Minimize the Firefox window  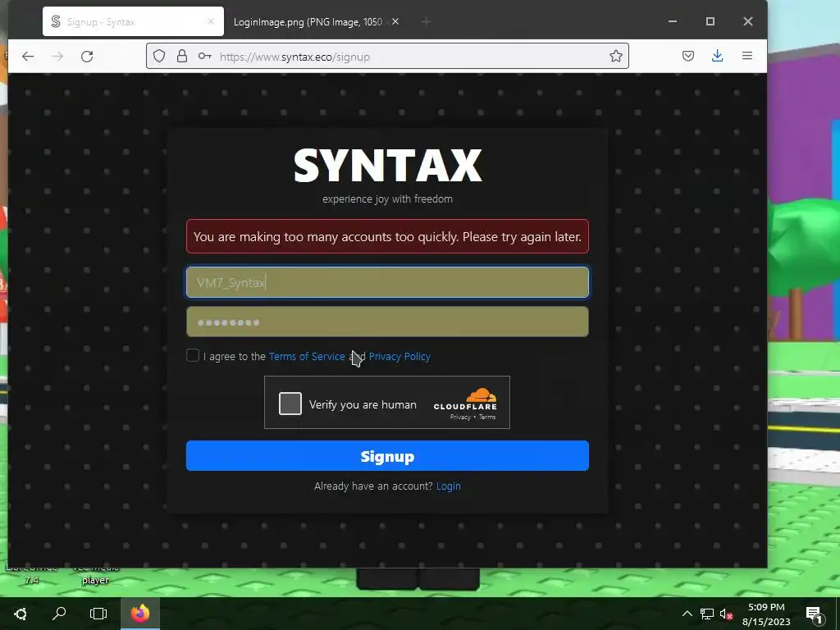click(x=673, y=21)
